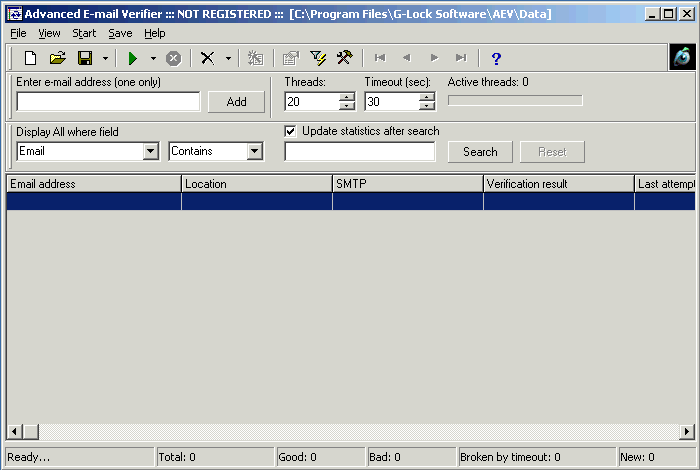Maximize the Advanced E-mail Verifier window
Screen dimensions: 700x470
pos(668,14)
